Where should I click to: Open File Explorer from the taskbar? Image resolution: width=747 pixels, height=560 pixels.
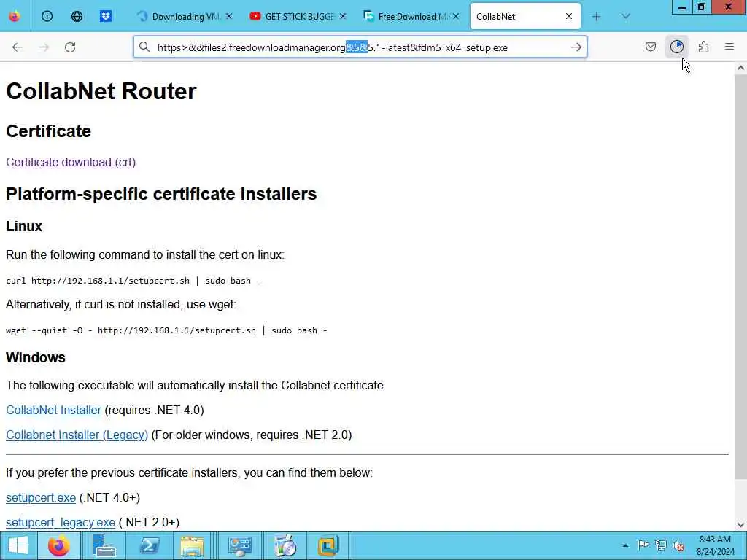pyautogui.click(x=192, y=545)
